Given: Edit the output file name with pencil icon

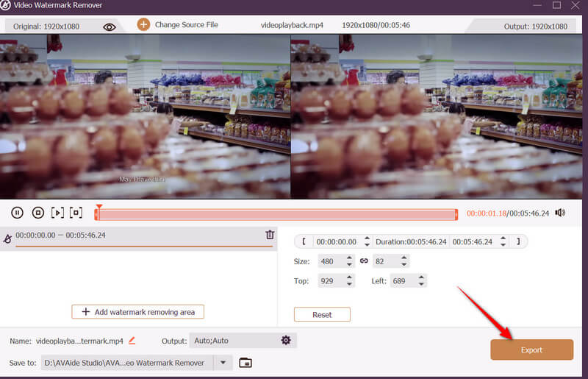Looking at the screenshot, I should pos(132,341).
